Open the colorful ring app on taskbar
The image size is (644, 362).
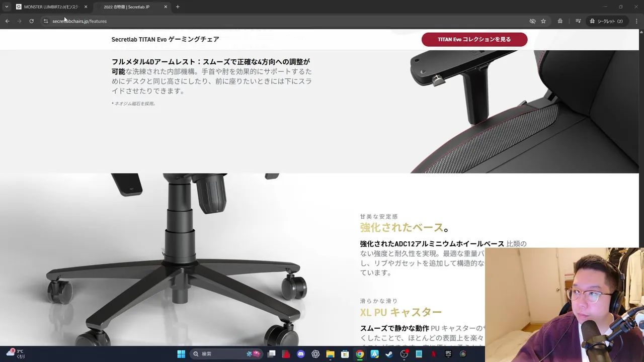(463, 354)
